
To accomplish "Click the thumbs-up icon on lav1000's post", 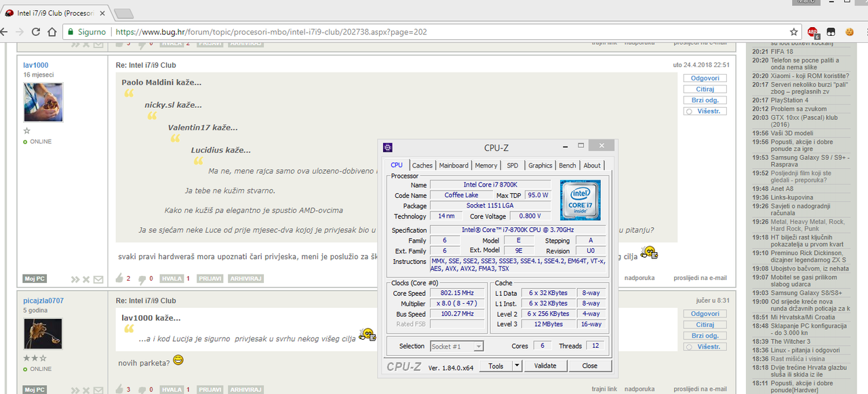I will (120, 278).
